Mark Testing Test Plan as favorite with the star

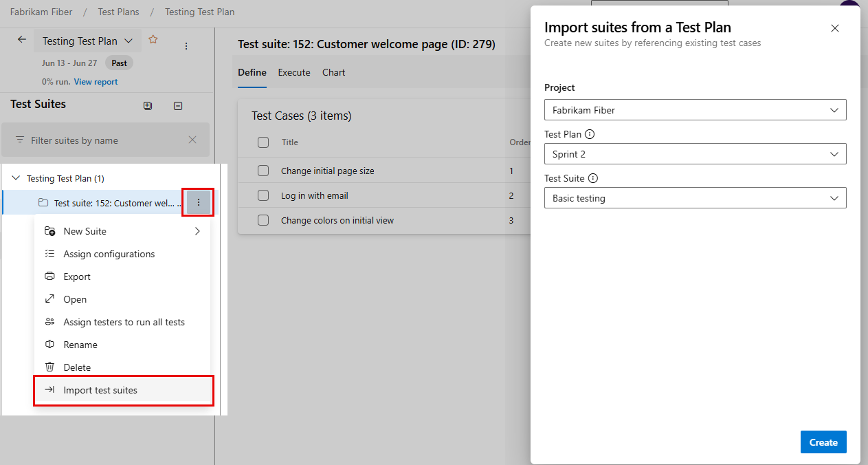153,40
